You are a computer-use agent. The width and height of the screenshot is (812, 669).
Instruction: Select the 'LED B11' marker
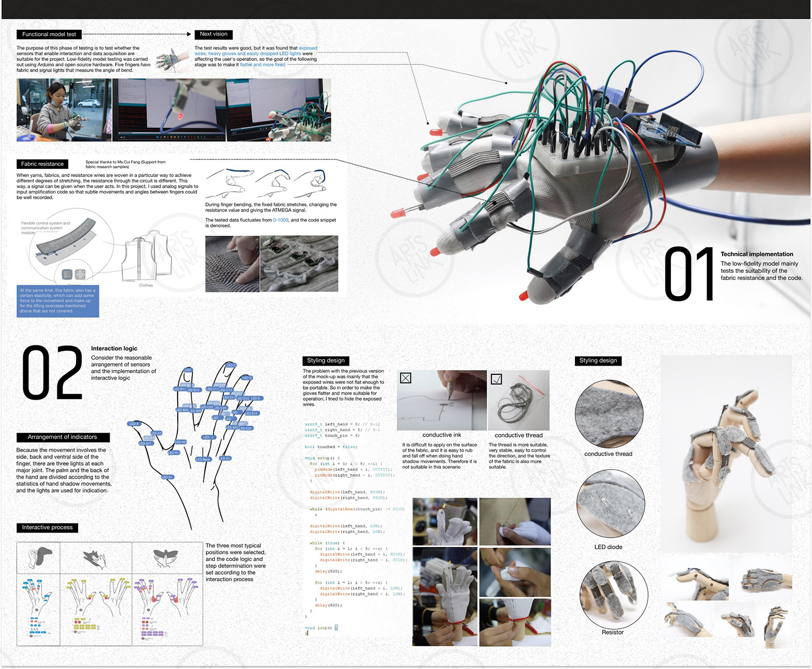click(x=180, y=389)
